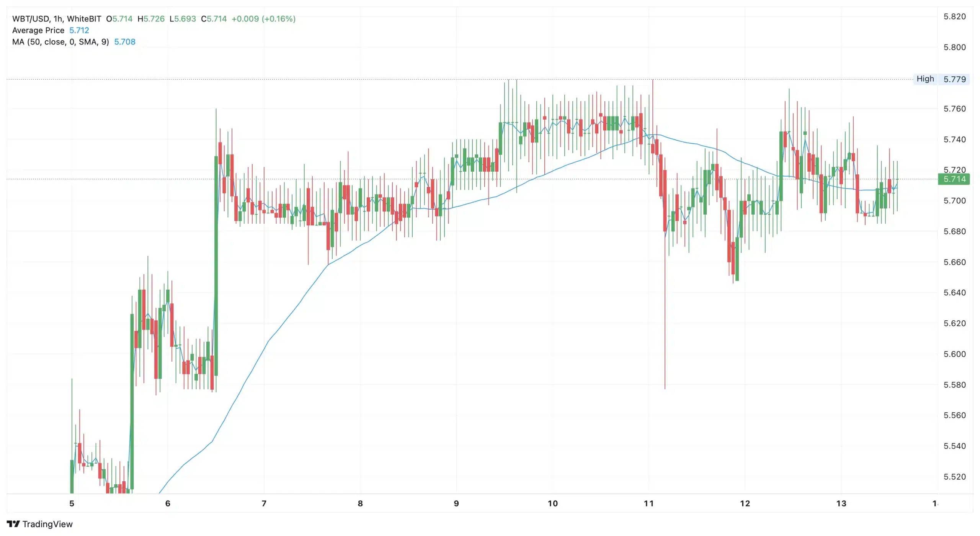
Task: Click date 11 on time axis
Action: point(649,503)
